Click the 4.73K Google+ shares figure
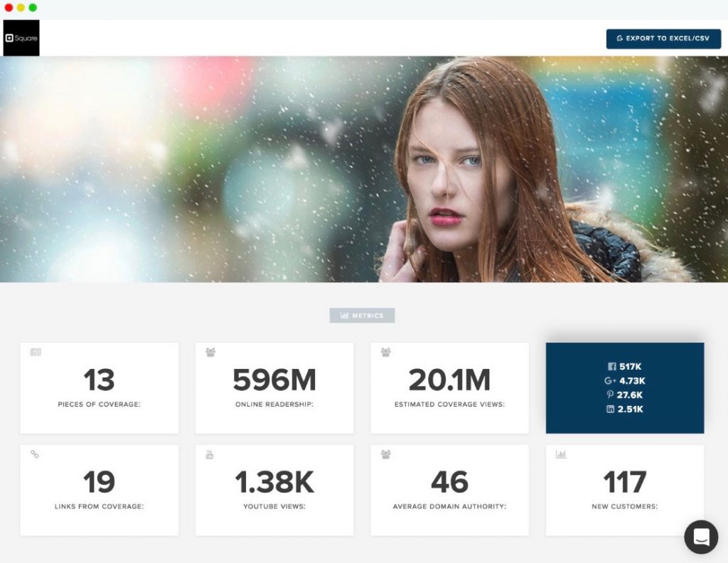The image size is (728, 563). coord(632,380)
